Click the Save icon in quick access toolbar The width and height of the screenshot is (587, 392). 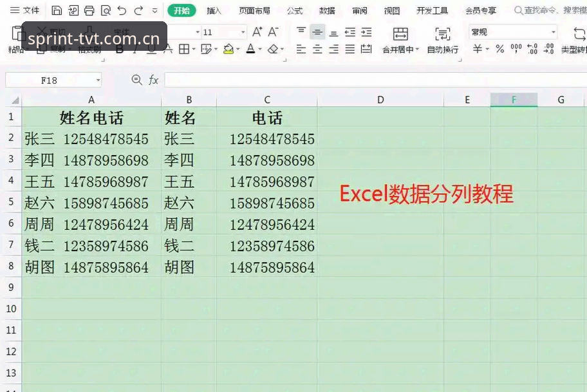[x=57, y=10]
